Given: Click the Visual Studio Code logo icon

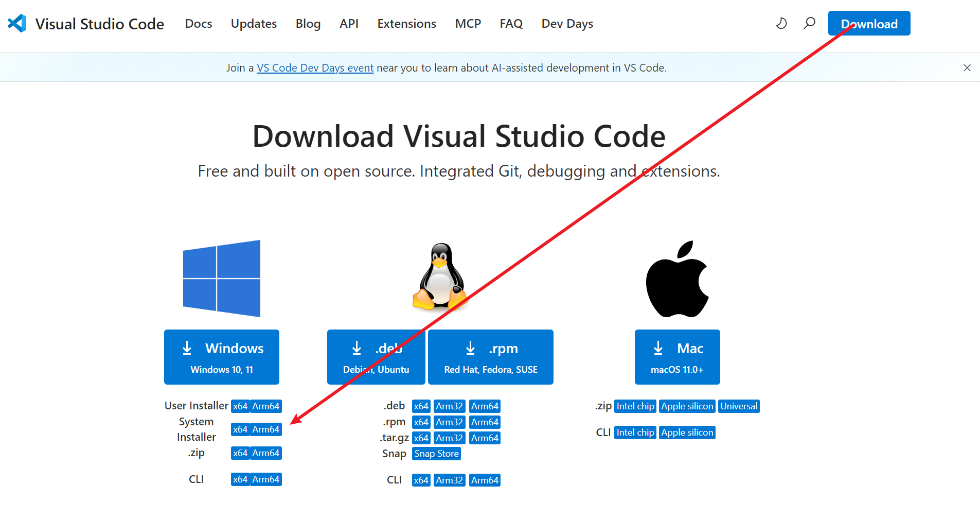Looking at the screenshot, I should pyautogui.click(x=17, y=24).
